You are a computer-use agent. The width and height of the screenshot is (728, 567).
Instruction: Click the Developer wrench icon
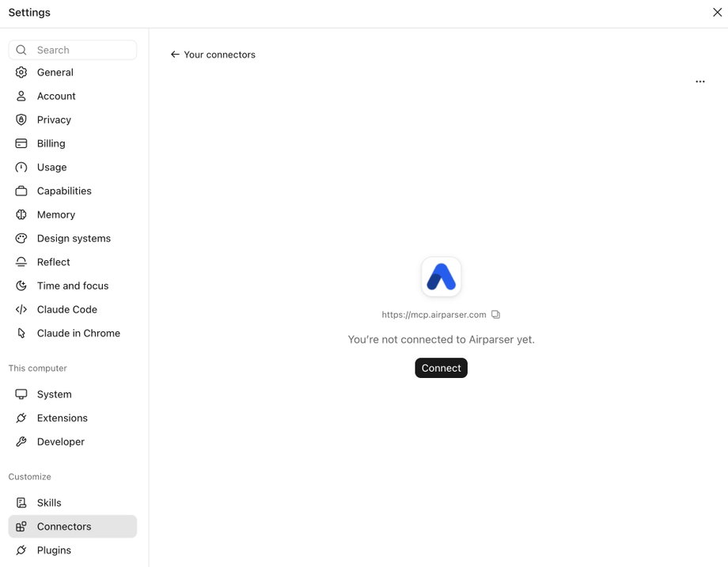click(21, 441)
